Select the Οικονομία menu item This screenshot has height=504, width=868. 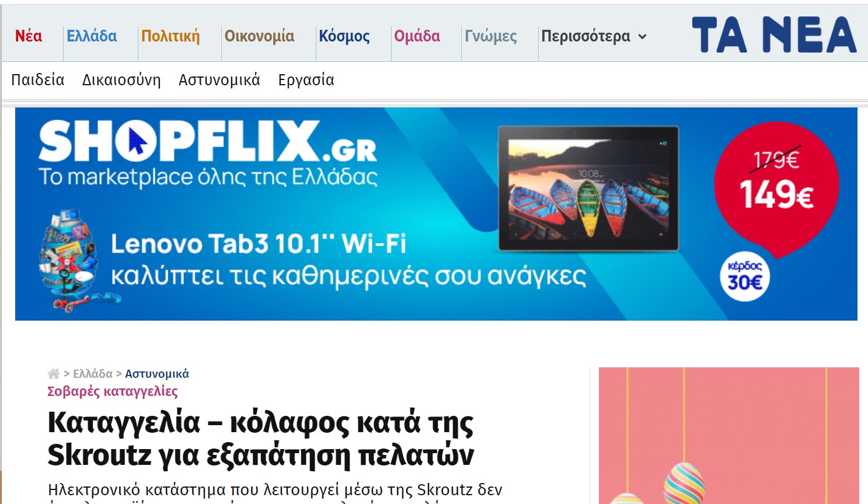(x=259, y=36)
